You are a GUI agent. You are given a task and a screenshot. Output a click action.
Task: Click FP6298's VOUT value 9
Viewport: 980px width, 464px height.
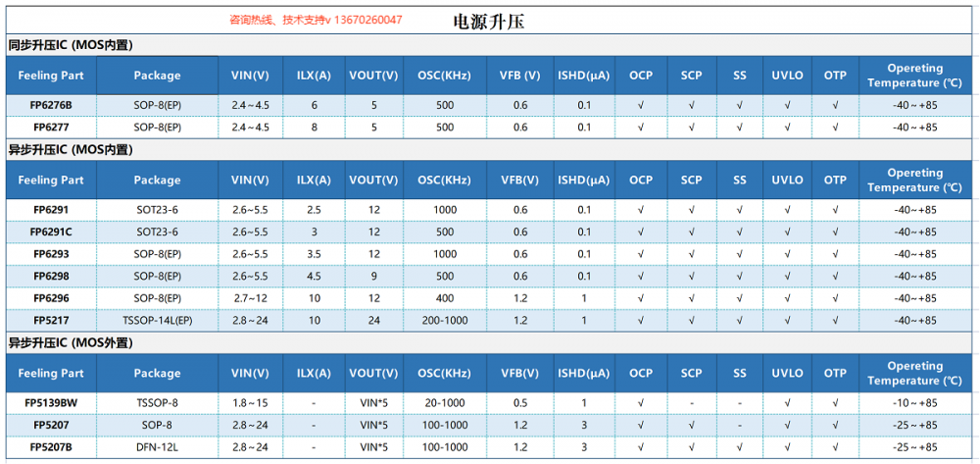[373, 277]
